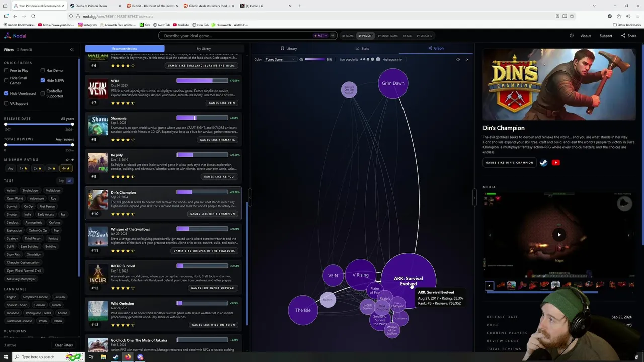Click the Instagram bookmark in bookmarks bar
Image resolution: width=644 pixels, height=362 pixels.
click(88, 25)
